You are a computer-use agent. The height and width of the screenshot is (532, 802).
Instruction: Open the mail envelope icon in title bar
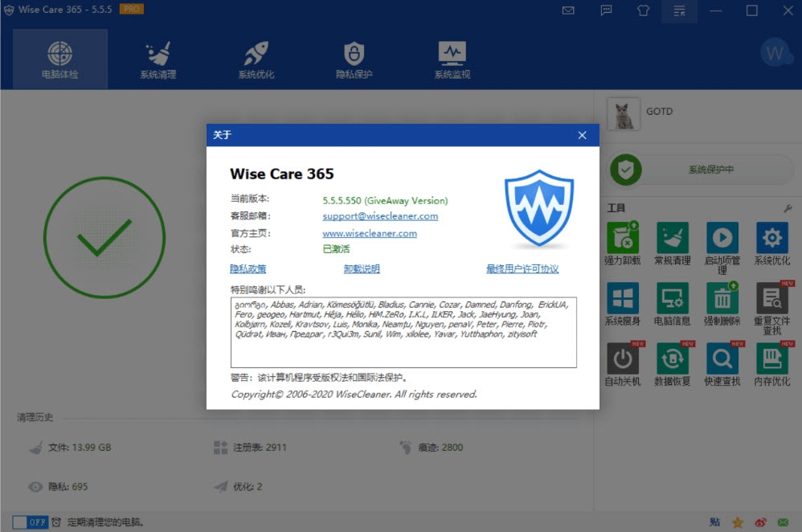tap(568, 10)
